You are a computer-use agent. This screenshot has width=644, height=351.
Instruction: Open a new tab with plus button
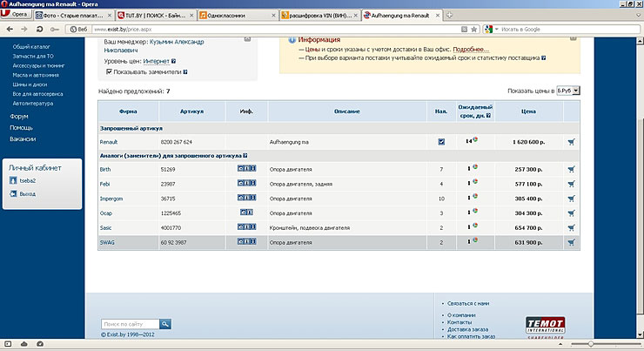(449, 15)
